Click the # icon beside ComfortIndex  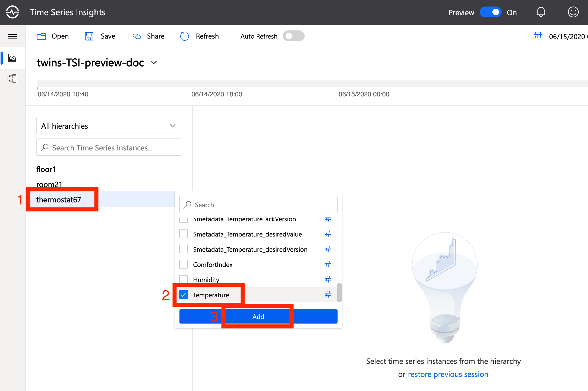(328, 264)
